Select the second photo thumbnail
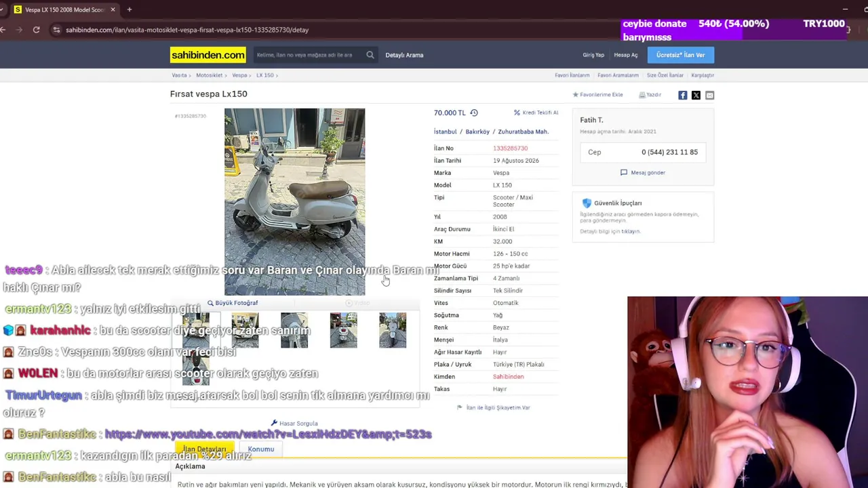 pos(245,330)
